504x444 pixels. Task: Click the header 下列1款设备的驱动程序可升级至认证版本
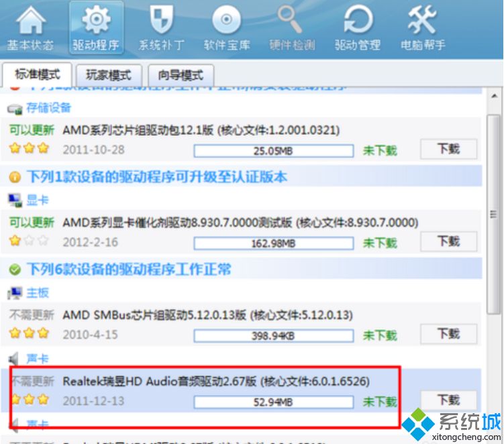coord(157,176)
